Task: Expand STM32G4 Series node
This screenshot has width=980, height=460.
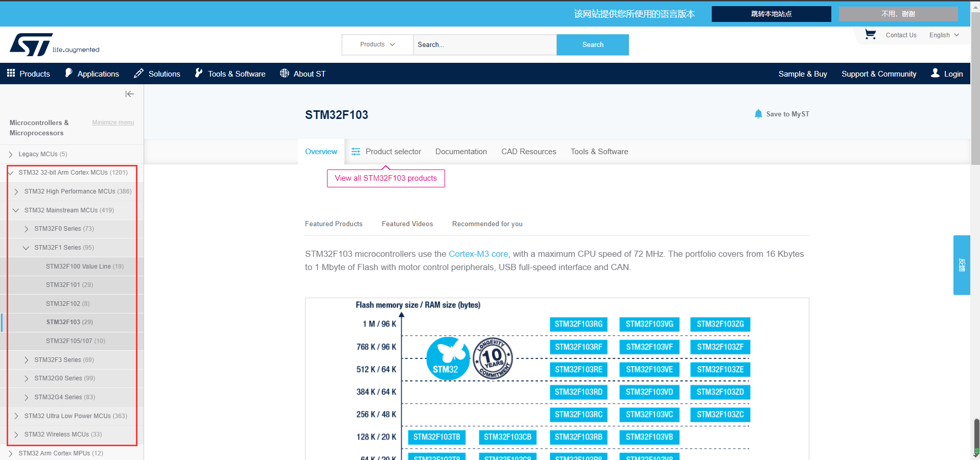Action: click(27, 397)
